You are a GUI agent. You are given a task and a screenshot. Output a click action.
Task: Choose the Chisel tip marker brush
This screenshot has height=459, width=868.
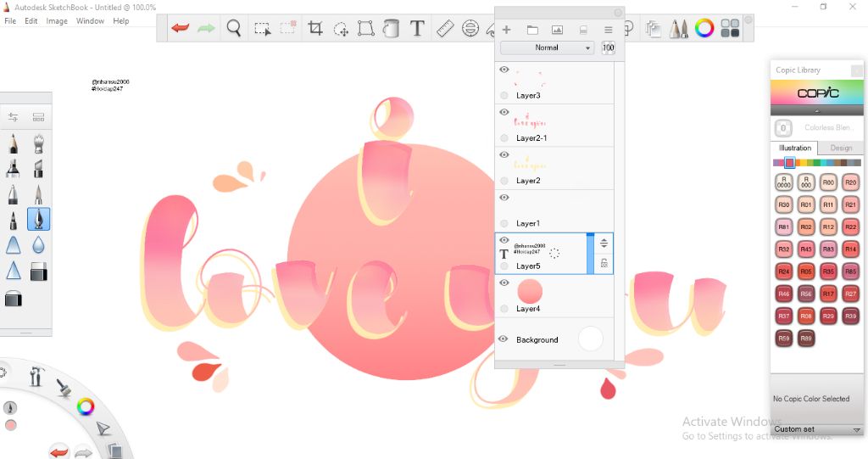pyautogui.click(x=38, y=169)
